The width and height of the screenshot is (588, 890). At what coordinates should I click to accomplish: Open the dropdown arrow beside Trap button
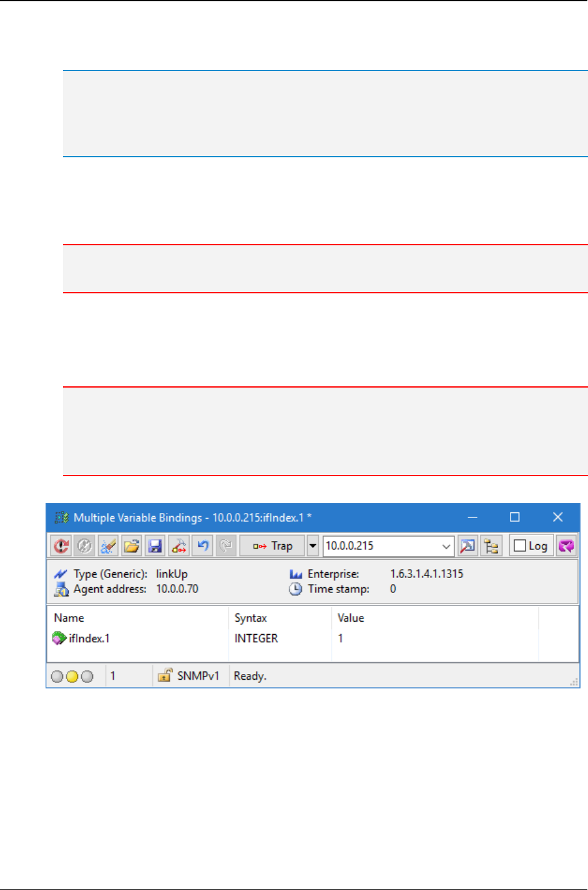[313, 545]
